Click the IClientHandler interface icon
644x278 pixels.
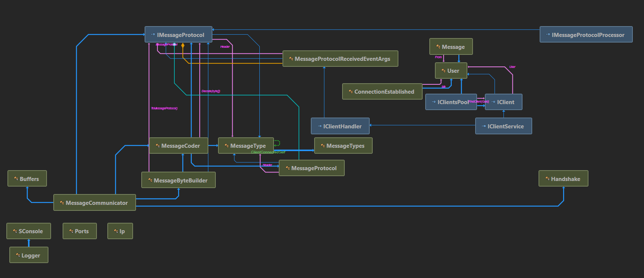coord(319,126)
